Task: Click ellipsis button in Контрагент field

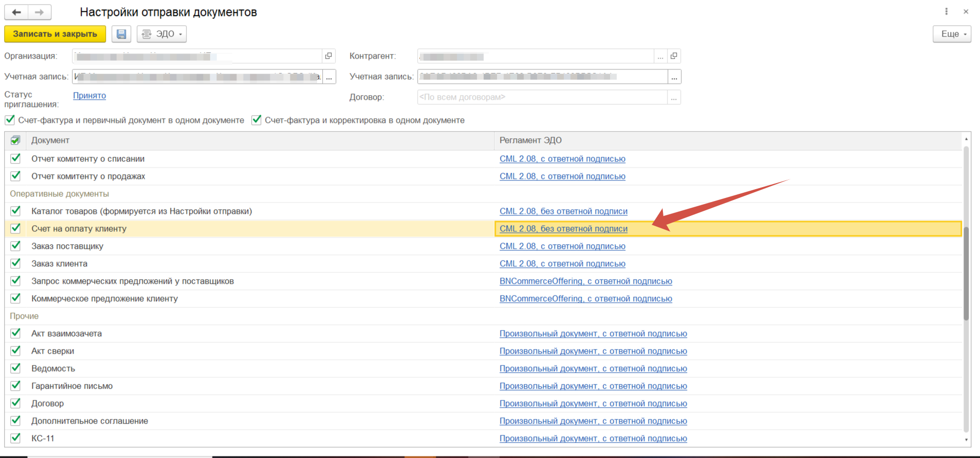Action: pyautogui.click(x=660, y=57)
